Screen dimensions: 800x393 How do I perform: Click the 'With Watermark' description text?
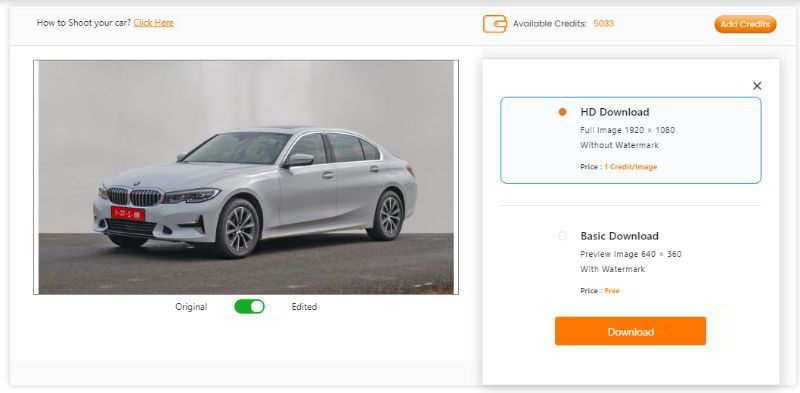point(613,269)
